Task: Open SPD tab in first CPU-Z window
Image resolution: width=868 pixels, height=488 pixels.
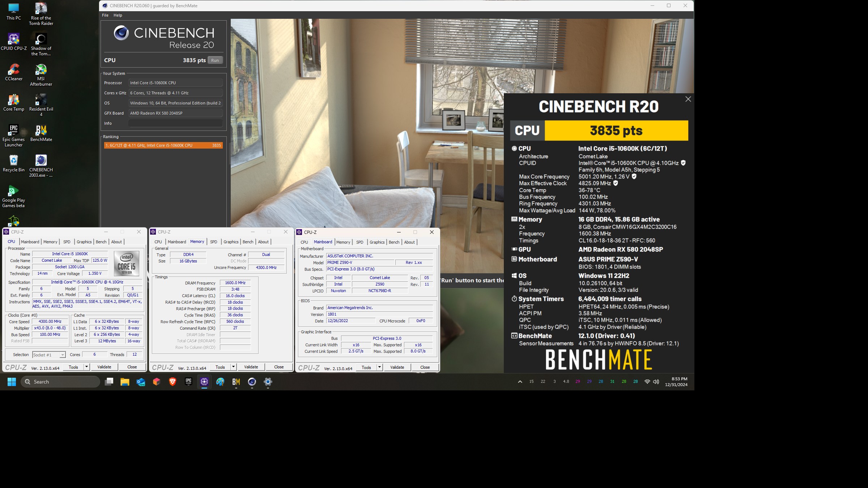Action: click(x=67, y=242)
